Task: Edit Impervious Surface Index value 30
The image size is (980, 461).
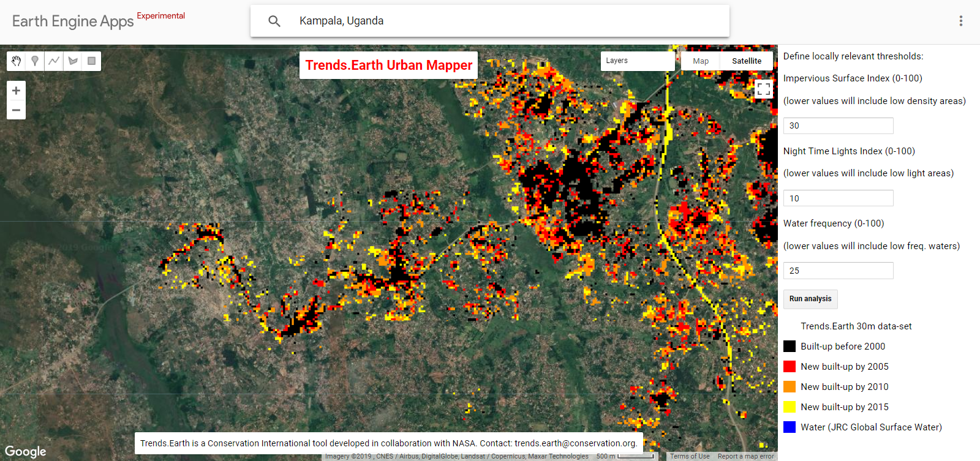Action: pyautogui.click(x=838, y=126)
